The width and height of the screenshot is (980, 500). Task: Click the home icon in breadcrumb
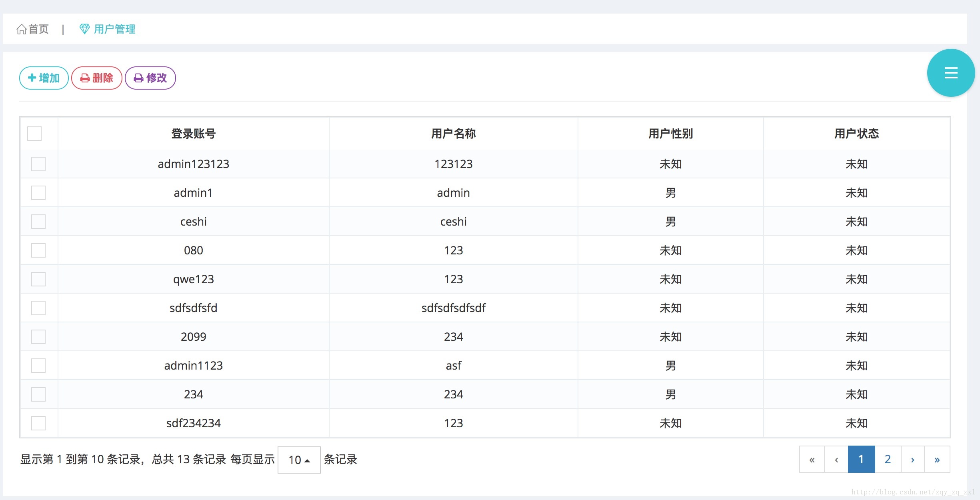[x=22, y=29]
